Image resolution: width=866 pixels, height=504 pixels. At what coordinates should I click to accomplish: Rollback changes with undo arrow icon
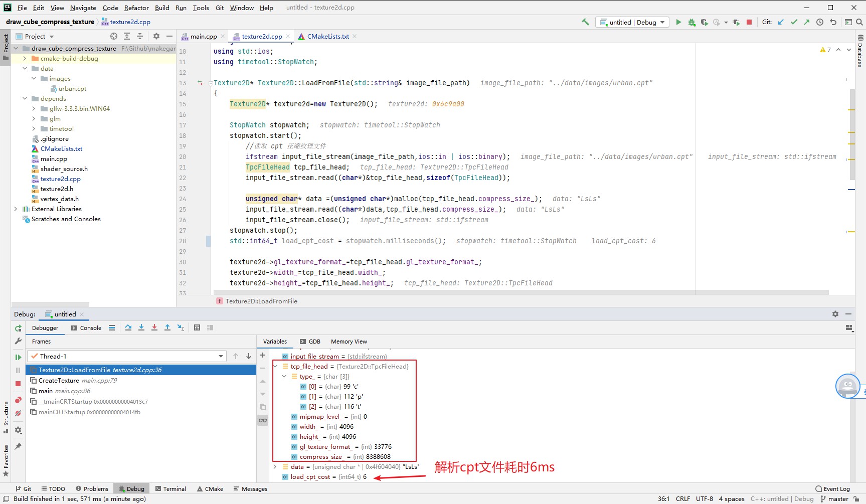click(x=833, y=22)
